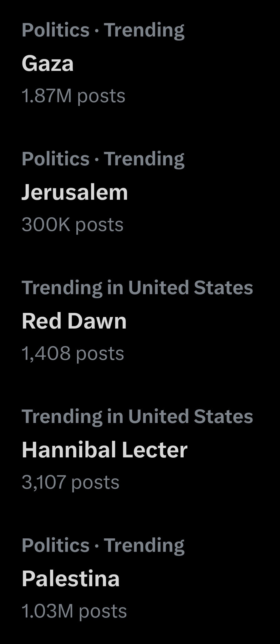Click the word Politics above Palestina

(x=56, y=545)
